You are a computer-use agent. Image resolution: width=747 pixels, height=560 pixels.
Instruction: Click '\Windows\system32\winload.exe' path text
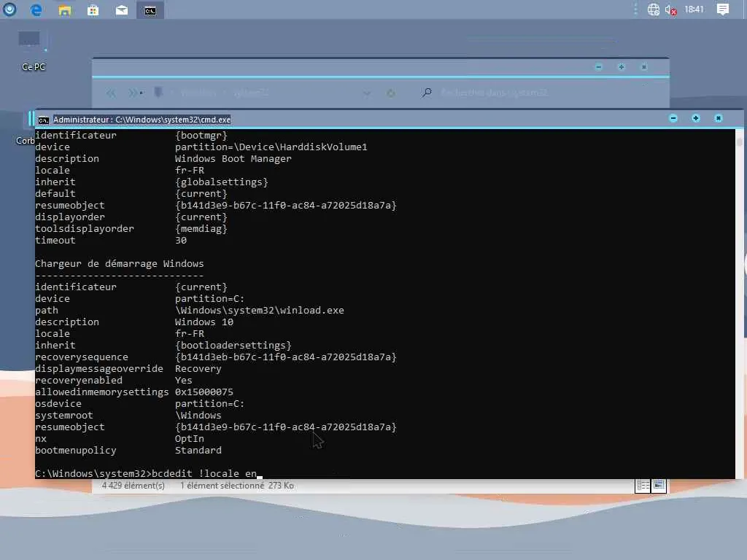[259, 311]
